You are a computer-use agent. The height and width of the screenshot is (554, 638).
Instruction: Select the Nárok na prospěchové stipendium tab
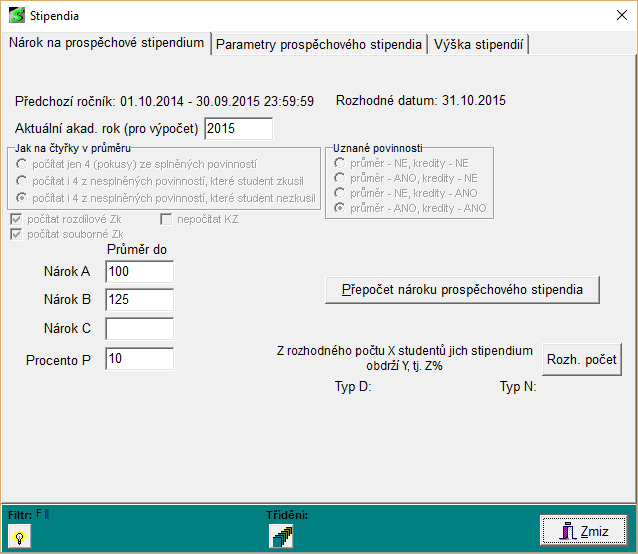click(106, 43)
